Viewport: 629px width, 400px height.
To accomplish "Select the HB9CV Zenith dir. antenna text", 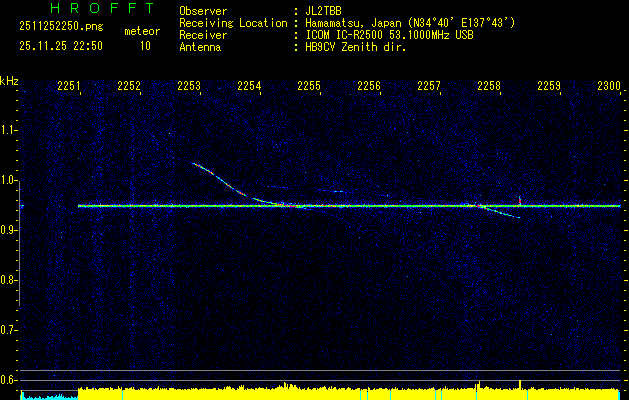I will tap(355, 46).
